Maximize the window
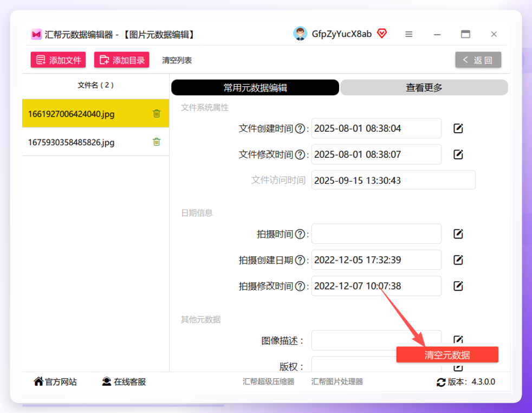 [x=465, y=34]
